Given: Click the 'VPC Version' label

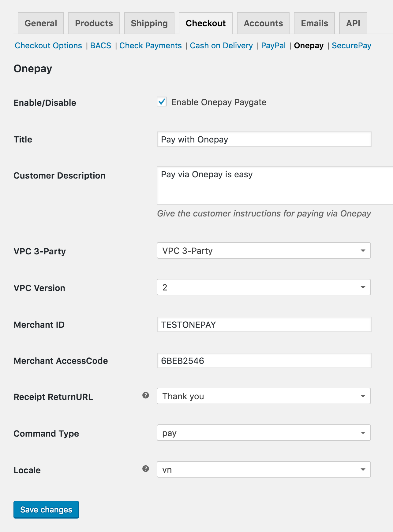Looking at the screenshot, I should click(39, 288).
